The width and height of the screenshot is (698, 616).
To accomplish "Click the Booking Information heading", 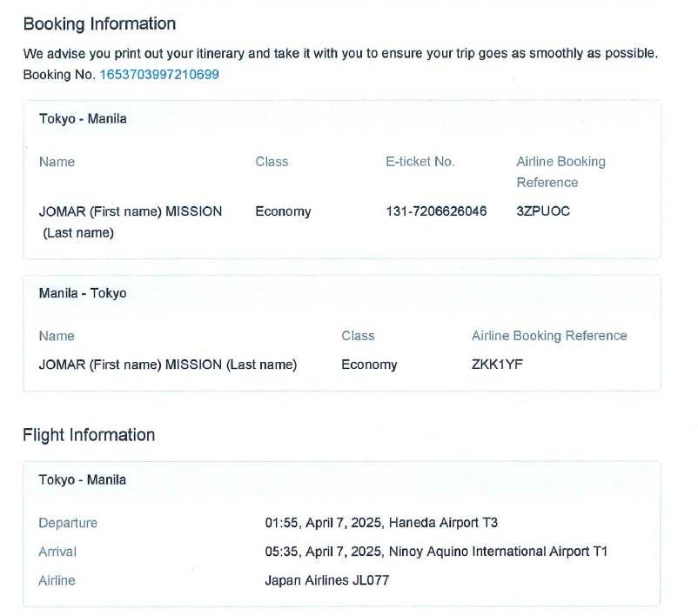I will pyautogui.click(x=99, y=23).
